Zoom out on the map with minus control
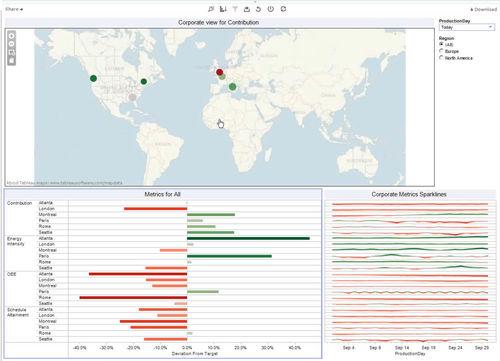This screenshot has height=361, width=500. tap(12, 44)
